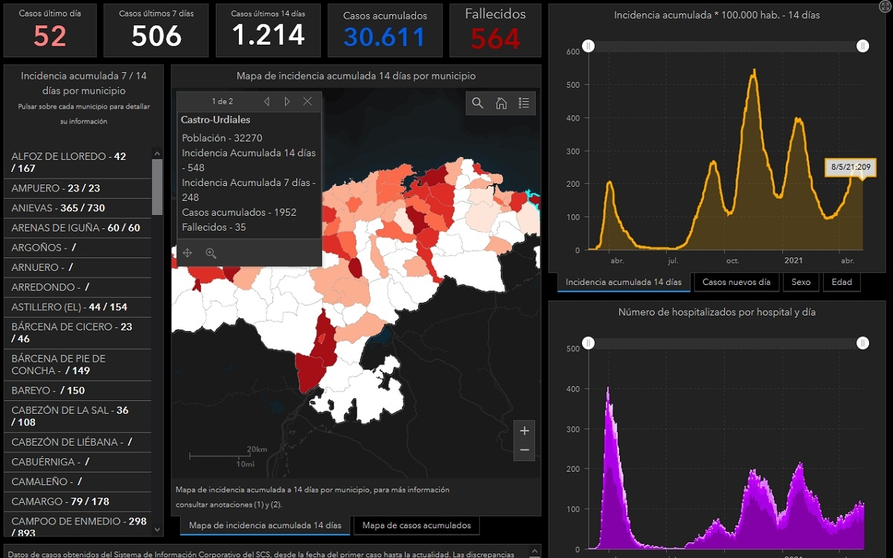Viewport: 893px width, 558px height.
Task: Switch to Edad tab
Action: click(842, 282)
